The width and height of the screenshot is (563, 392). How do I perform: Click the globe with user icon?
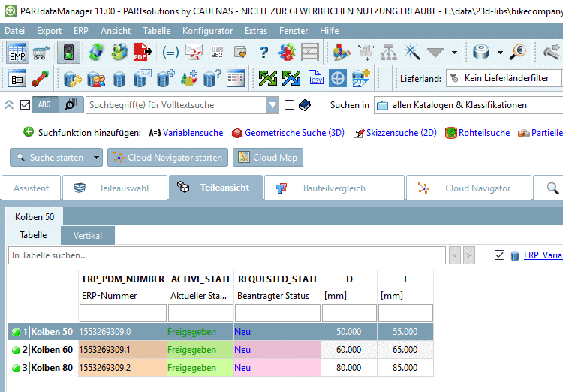119,53
